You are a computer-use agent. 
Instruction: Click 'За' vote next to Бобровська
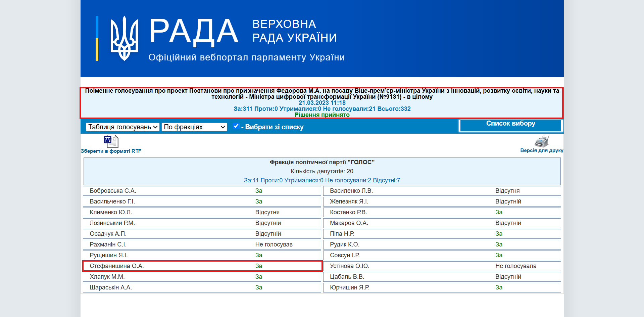coord(259,191)
